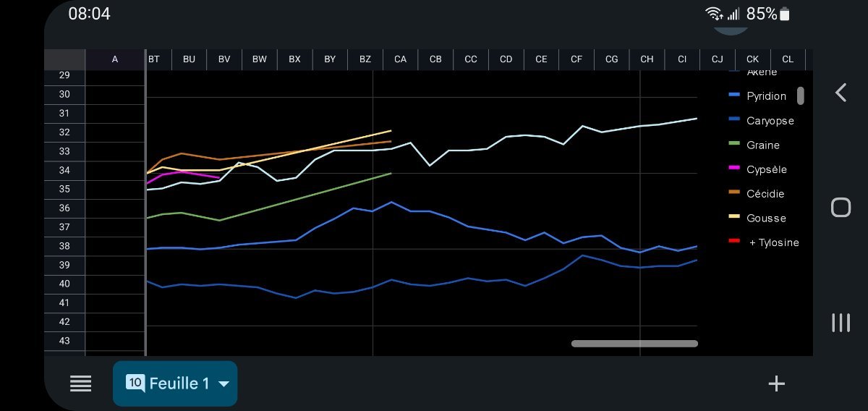Select column A header
Viewport: 868px width, 411px height.
115,59
